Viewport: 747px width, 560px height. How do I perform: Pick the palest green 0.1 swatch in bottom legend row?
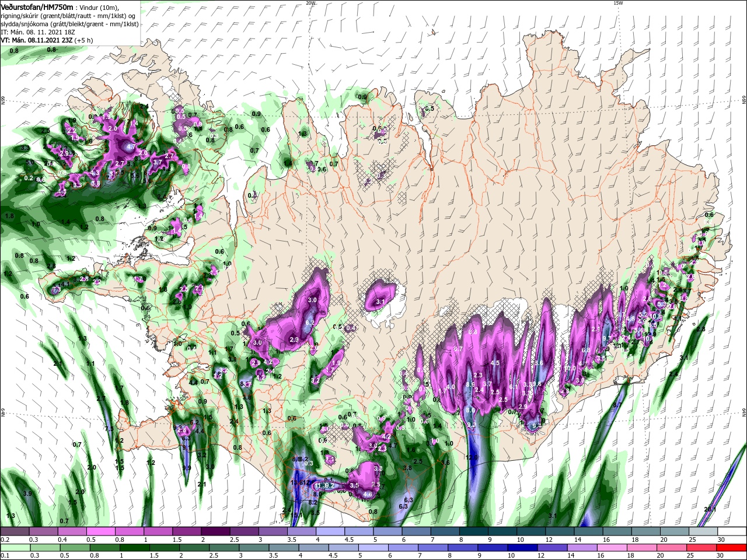[x=14, y=548]
